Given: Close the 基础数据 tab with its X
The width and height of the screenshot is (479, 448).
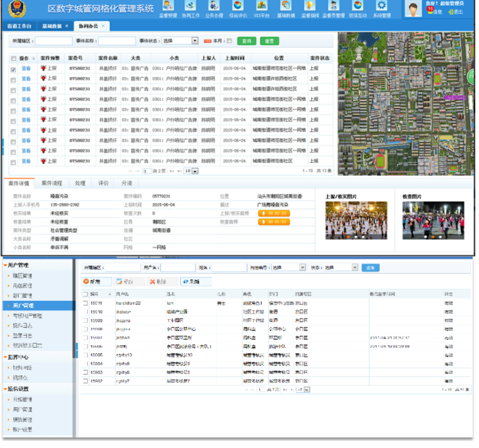Looking at the screenshot, I should (66, 26).
